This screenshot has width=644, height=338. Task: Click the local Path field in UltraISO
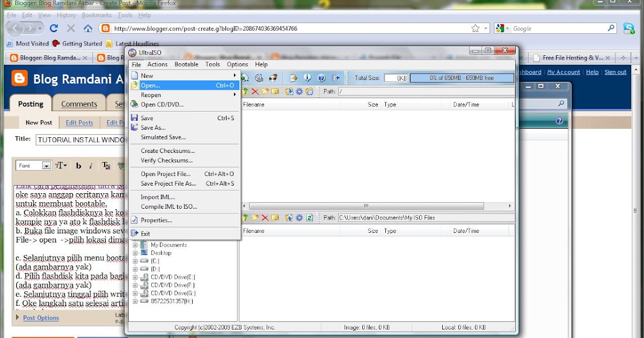425,218
